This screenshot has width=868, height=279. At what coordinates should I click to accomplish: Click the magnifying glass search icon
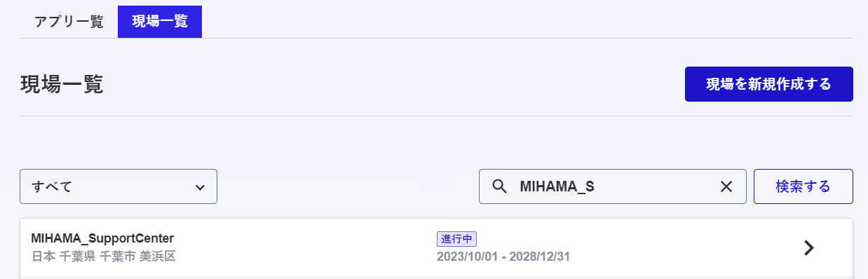click(500, 186)
